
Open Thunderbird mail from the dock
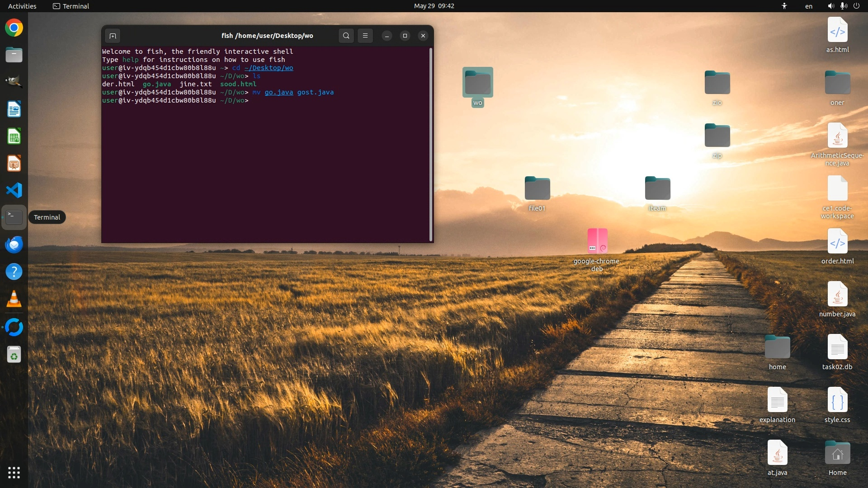[14, 244]
